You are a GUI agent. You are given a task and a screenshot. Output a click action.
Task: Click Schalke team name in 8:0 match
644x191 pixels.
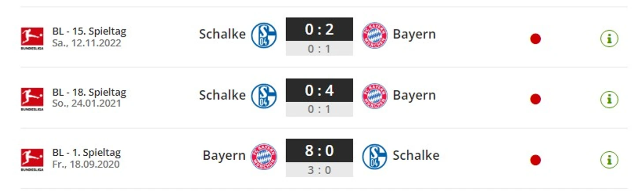point(416,156)
